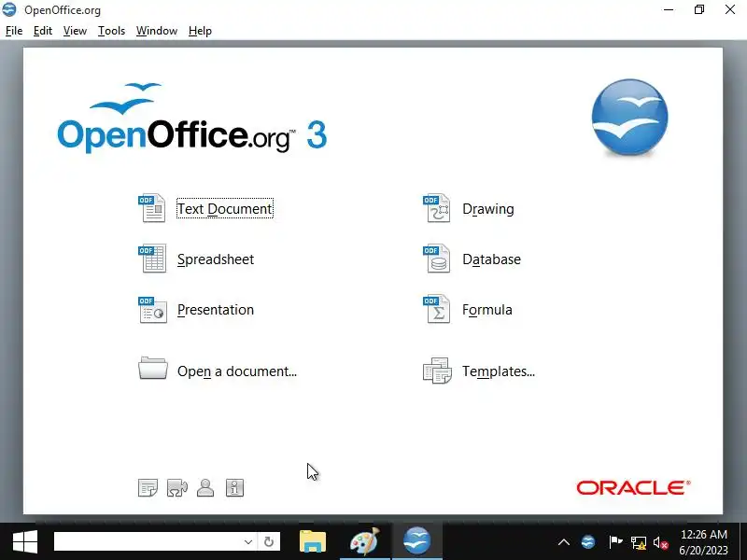
Task: Click the Presentation ODF icon
Action: point(152,310)
